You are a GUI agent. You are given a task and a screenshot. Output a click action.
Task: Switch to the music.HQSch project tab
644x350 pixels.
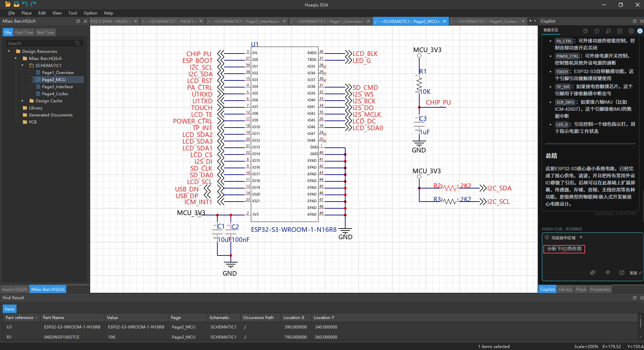point(14,289)
